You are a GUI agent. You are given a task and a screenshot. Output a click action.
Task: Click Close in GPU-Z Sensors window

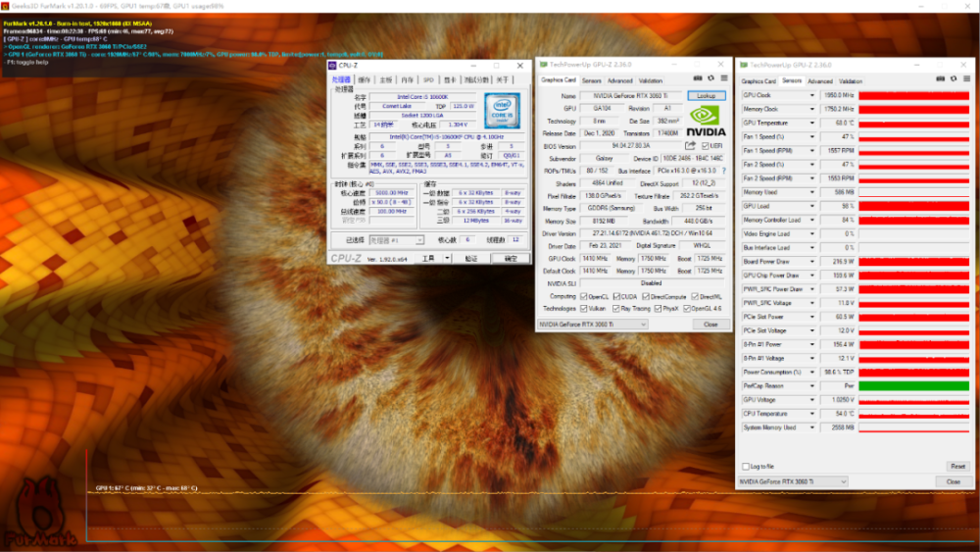coord(954,482)
